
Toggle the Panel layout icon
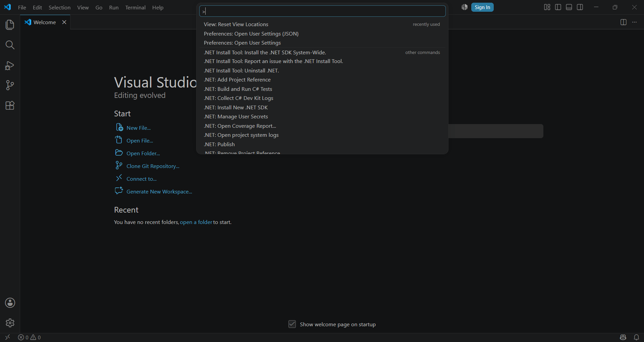pos(569,7)
